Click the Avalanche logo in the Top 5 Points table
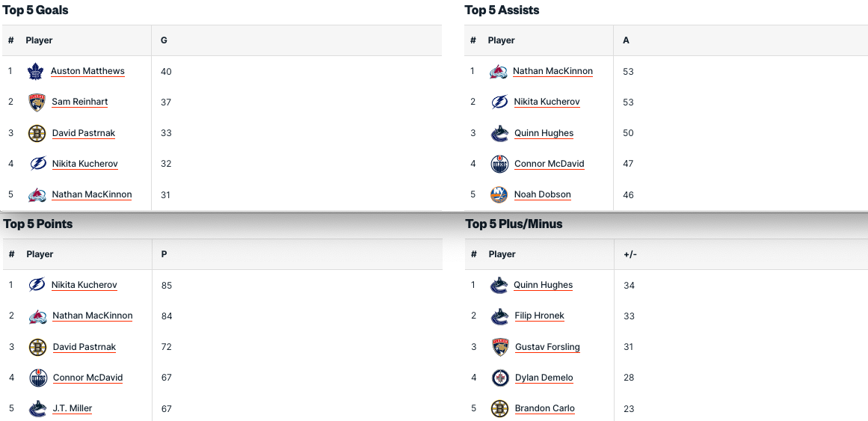868x421 pixels. (37, 316)
